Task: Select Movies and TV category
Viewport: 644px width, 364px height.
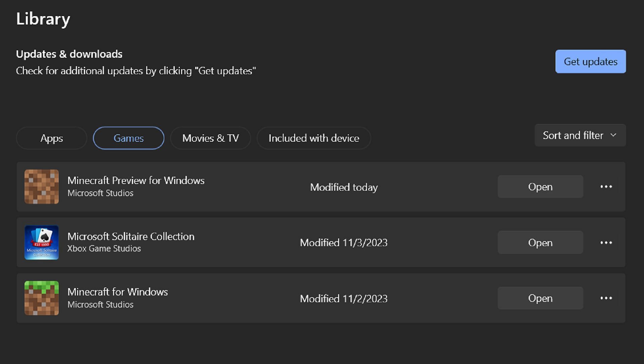Action: [x=211, y=138]
